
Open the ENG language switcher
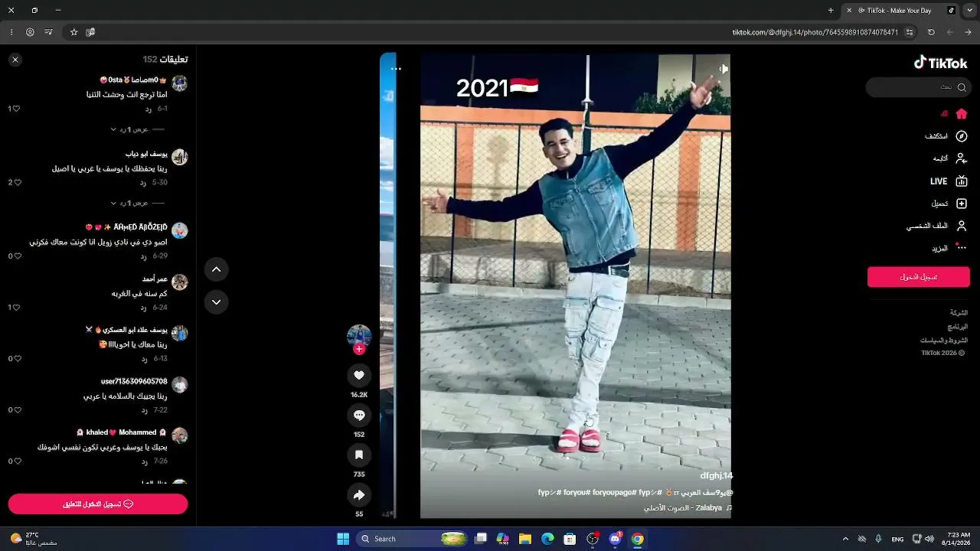pyautogui.click(x=897, y=539)
